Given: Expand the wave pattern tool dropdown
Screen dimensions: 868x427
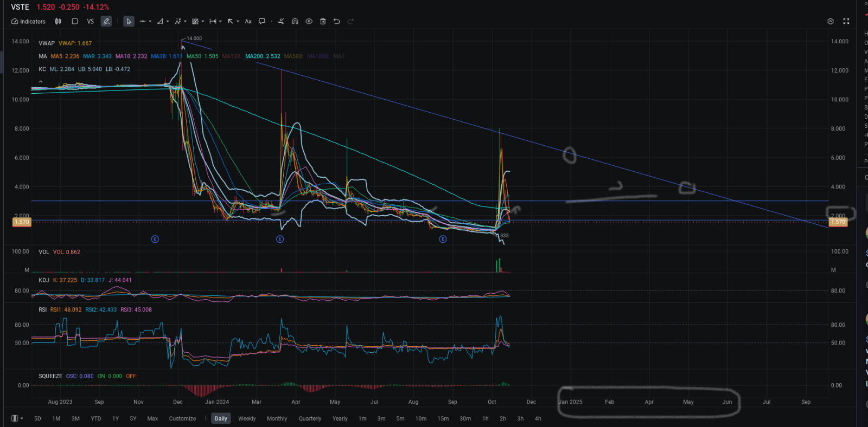Looking at the screenshot, I should (x=185, y=22).
